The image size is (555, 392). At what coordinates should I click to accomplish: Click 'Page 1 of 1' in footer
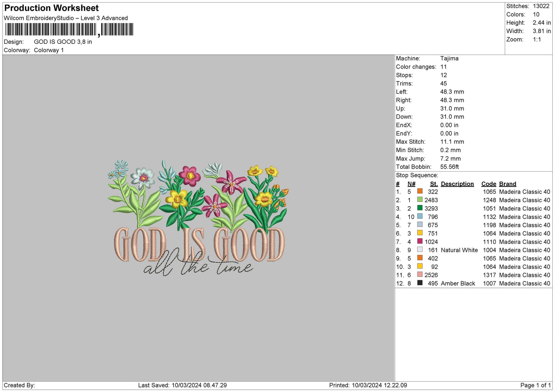(535, 385)
